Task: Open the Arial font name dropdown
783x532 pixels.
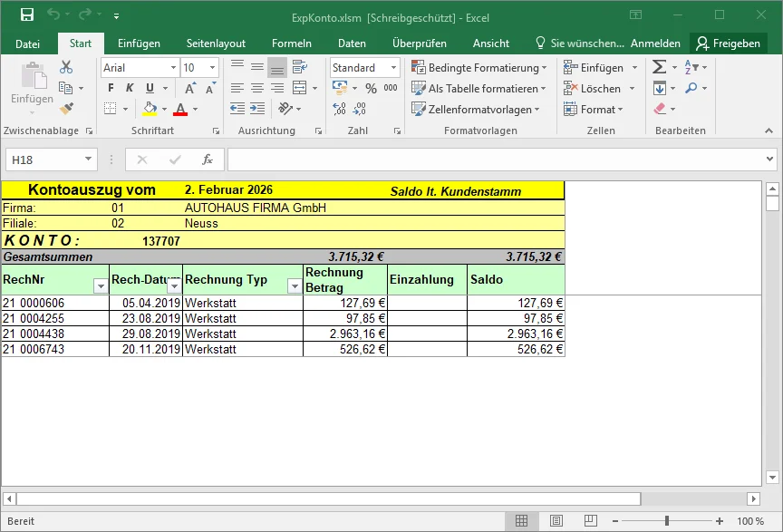Action: click(173, 67)
